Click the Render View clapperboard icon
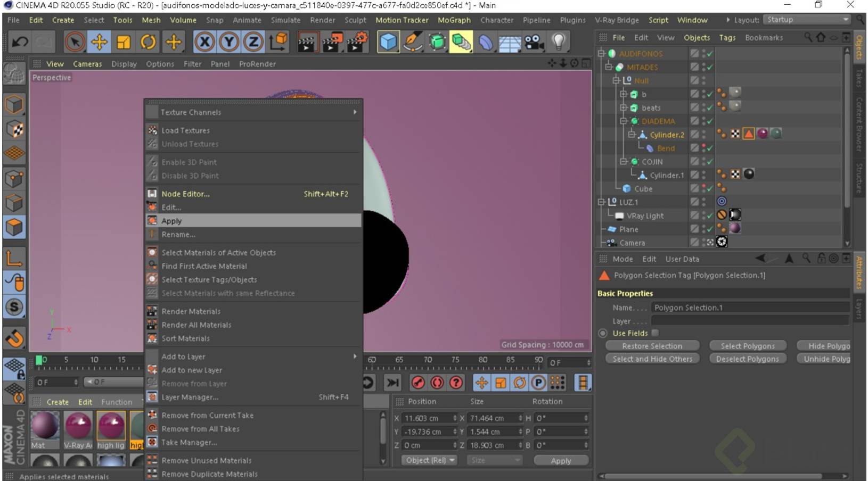The image size is (868, 481). [x=306, y=42]
